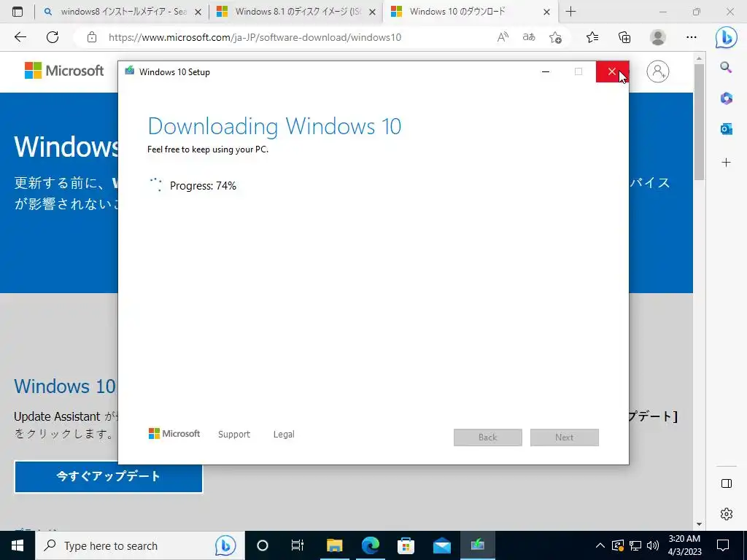Refresh the Windows 10 download page
Image resolution: width=747 pixels, height=560 pixels.
(x=53, y=37)
